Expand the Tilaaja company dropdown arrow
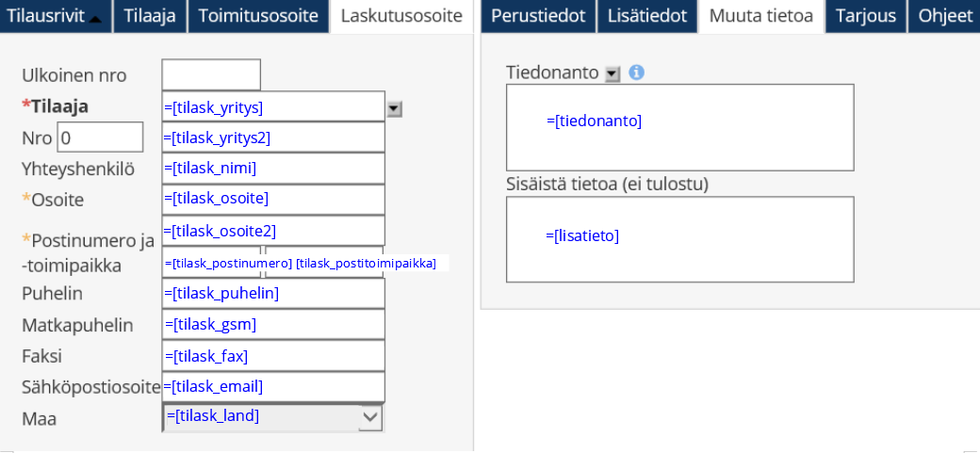Image resolution: width=980 pixels, height=453 pixels. tap(395, 108)
